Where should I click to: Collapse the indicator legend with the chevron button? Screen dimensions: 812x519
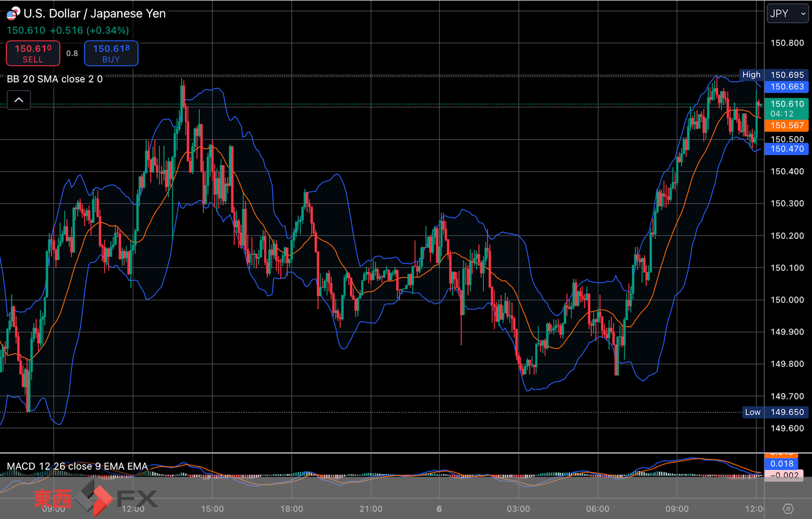click(19, 100)
